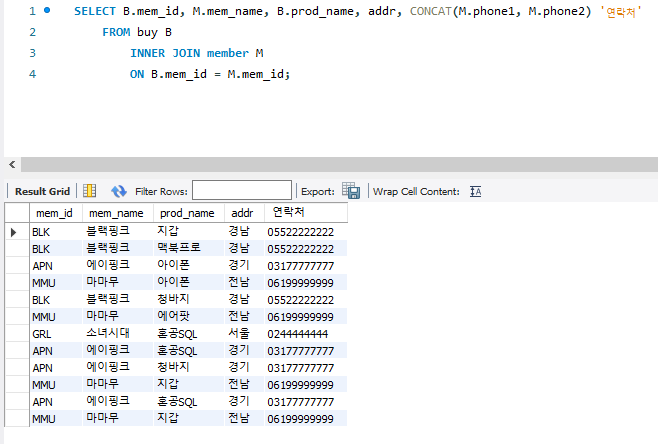Screen dimensions: 658x444
Task: Click the member table name on line 3
Action: coord(228,53)
